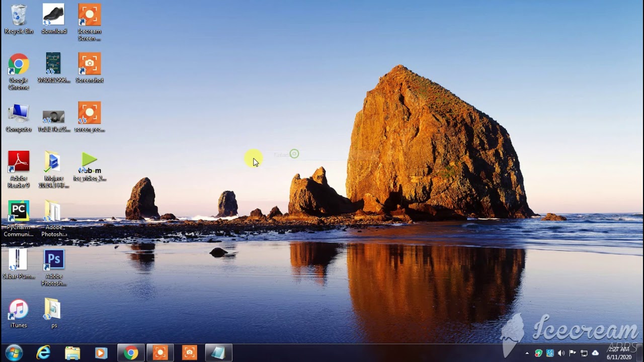Select the 'ps' folder icon

tap(53, 314)
